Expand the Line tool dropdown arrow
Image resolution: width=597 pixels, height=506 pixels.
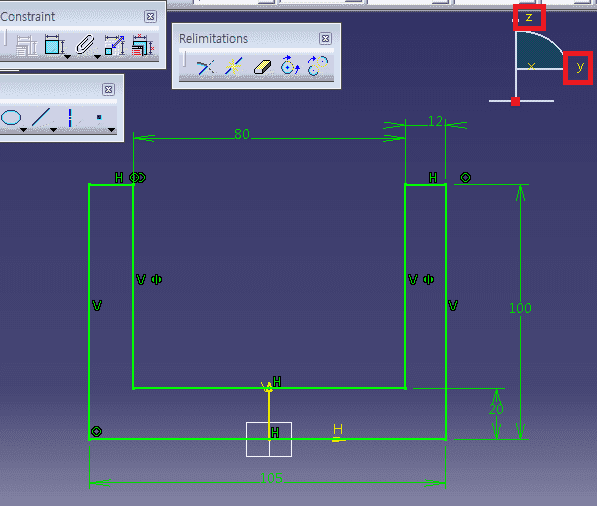coord(54,130)
